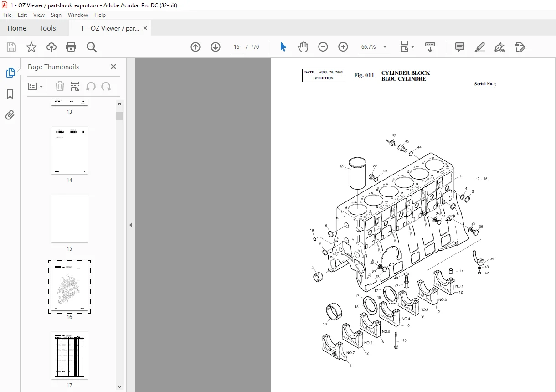
Task: Open the Bookmarks panel
Action: [10, 94]
